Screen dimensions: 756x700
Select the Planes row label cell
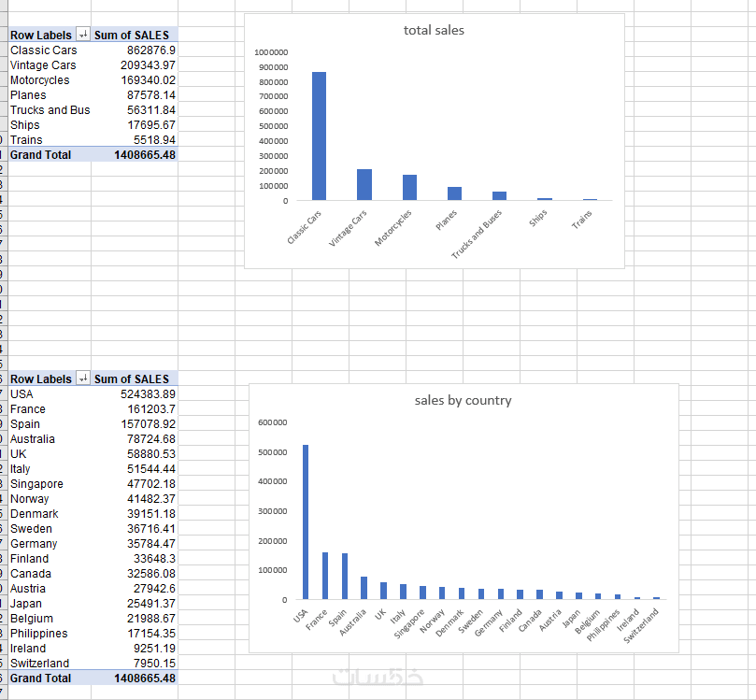pyautogui.click(x=50, y=95)
